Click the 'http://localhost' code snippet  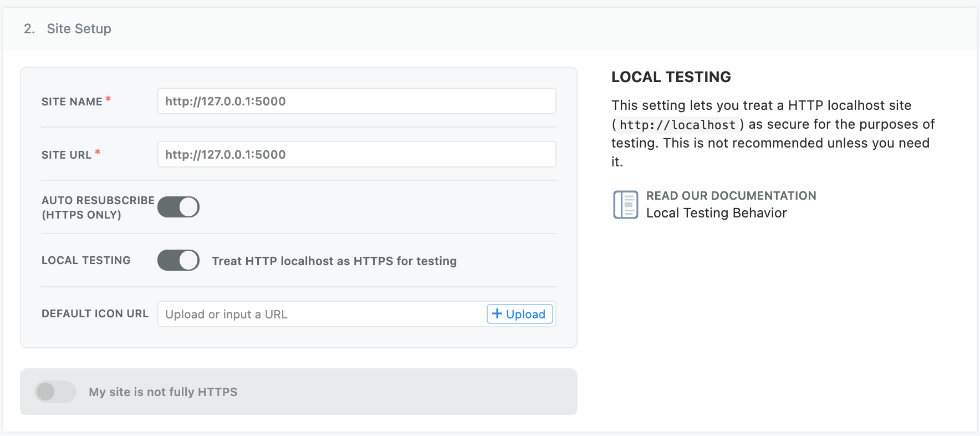pos(677,125)
